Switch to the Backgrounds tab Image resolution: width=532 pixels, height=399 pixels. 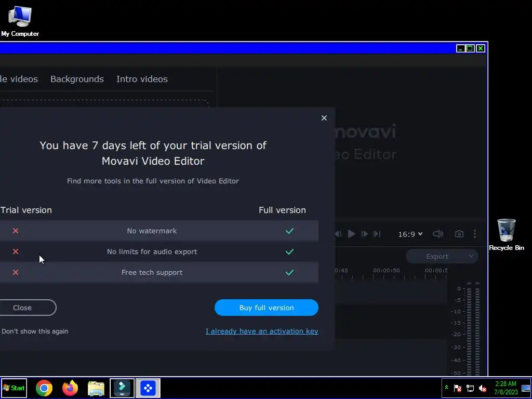77,79
